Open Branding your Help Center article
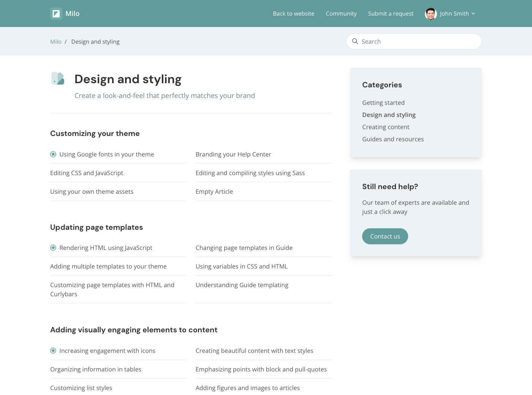Viewport: 532px width, 395px height. click(x=233, y=154)
